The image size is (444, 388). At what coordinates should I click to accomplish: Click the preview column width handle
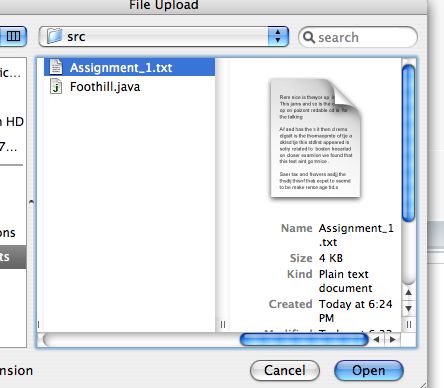click(x=409, y=324)
